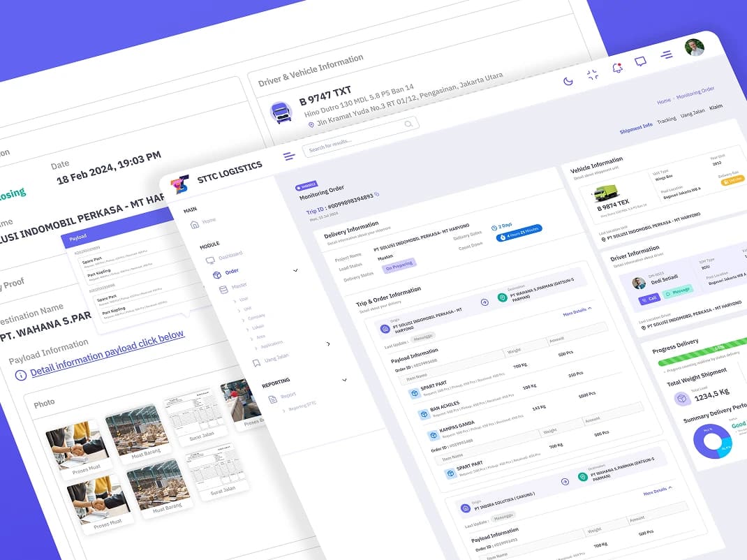
Task: Switch to the Shipment Info tab
Action: pos(636,128)
